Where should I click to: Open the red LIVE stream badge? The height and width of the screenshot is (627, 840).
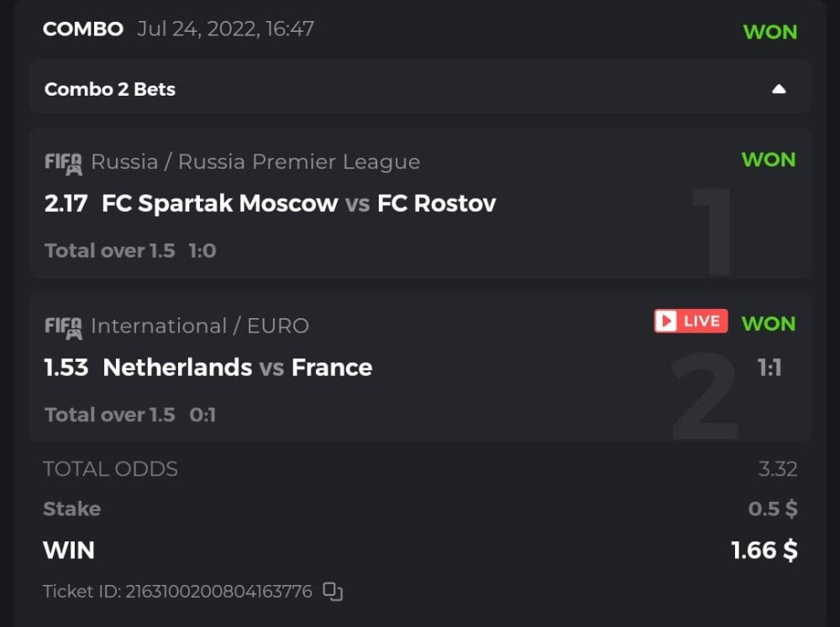pyautogui.click(x=690, y=321)
